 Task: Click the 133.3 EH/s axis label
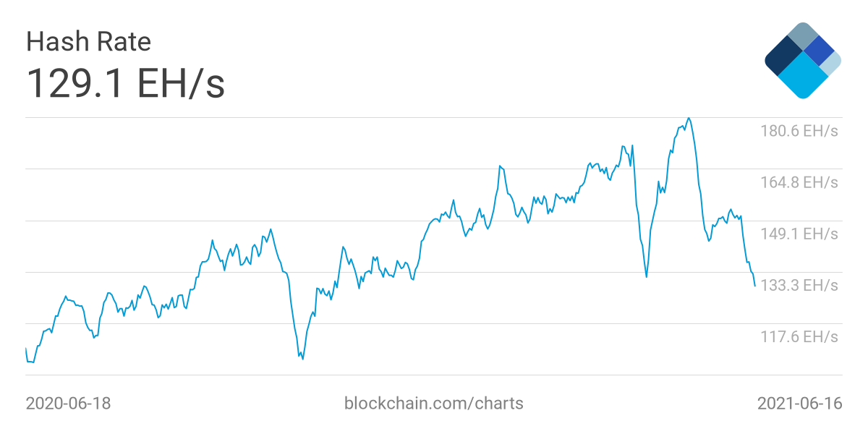click(799, 285)
